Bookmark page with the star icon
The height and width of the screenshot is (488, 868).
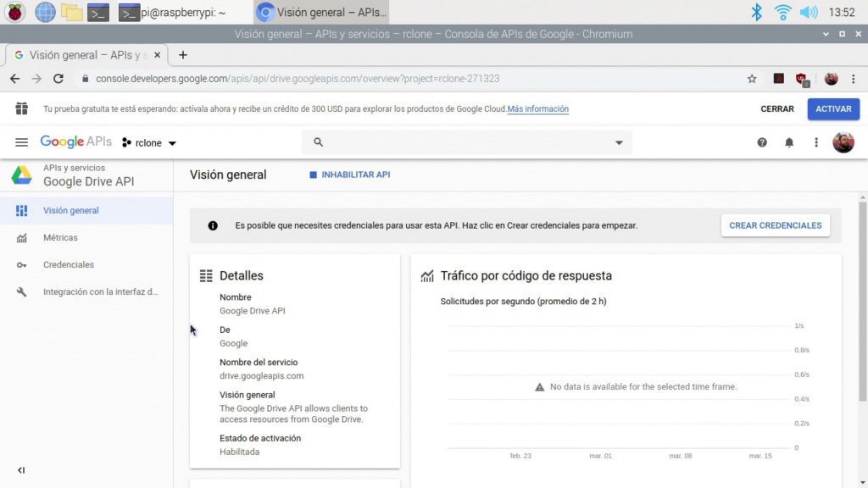[752, 79]
